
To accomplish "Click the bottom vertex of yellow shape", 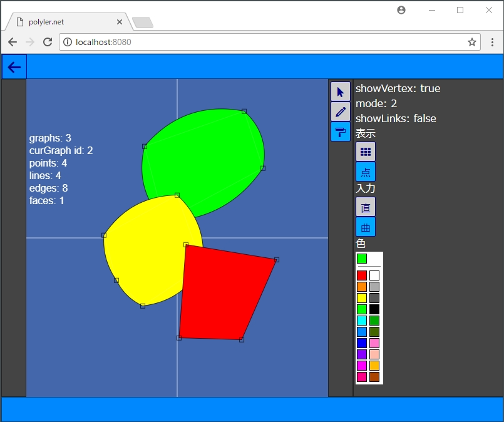I will pos(143,306).
